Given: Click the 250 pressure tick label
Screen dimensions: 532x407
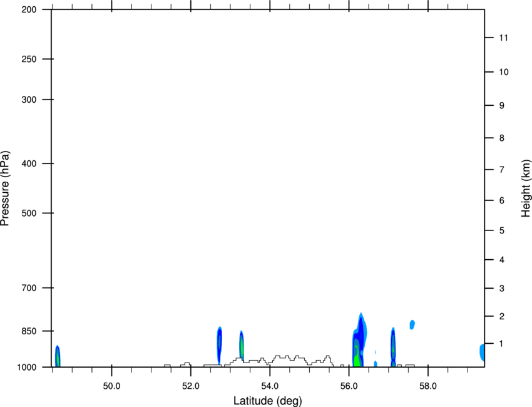Looking at the screenshot, I should point(29,59).
